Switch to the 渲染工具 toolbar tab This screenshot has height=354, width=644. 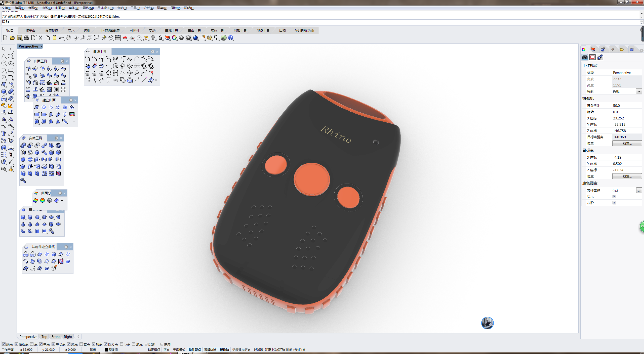263,30
